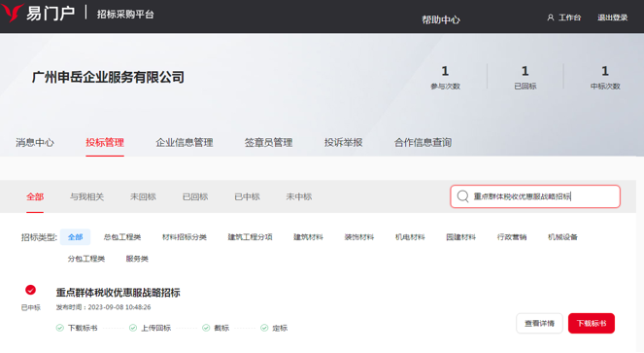Screen dimensions: 644x353
Task: Open 企业信息管理 tab
Action: point(185,142)
